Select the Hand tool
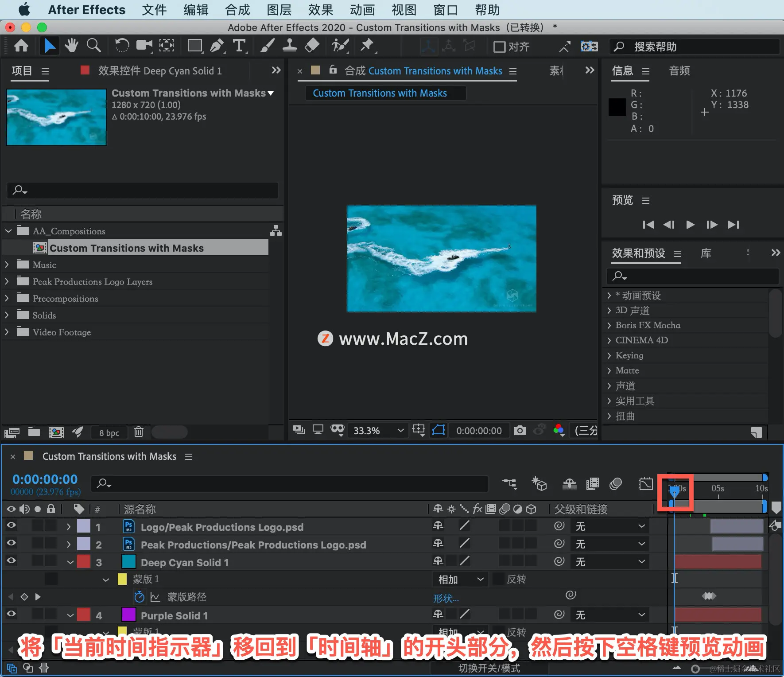Image resolution: width=784 pixels, height=677 pixels. pyautogui.click(x=71, y=46)
